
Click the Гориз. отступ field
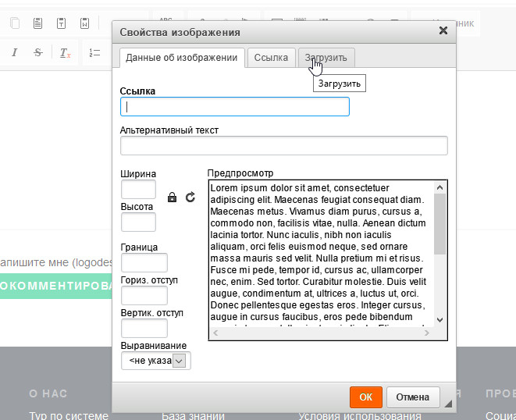click(144, 296)
